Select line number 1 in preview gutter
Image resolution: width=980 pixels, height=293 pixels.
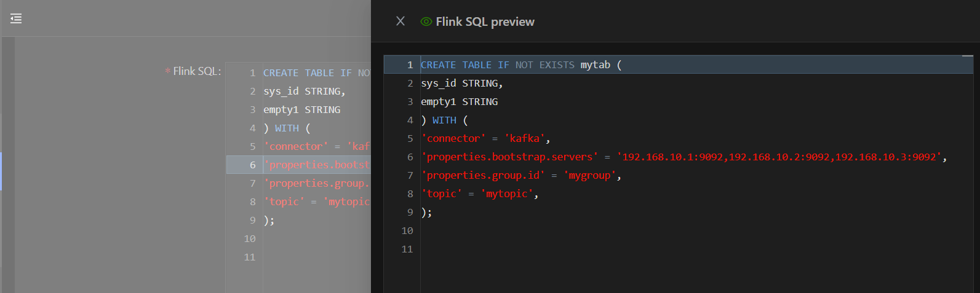[x=410, y=64]
